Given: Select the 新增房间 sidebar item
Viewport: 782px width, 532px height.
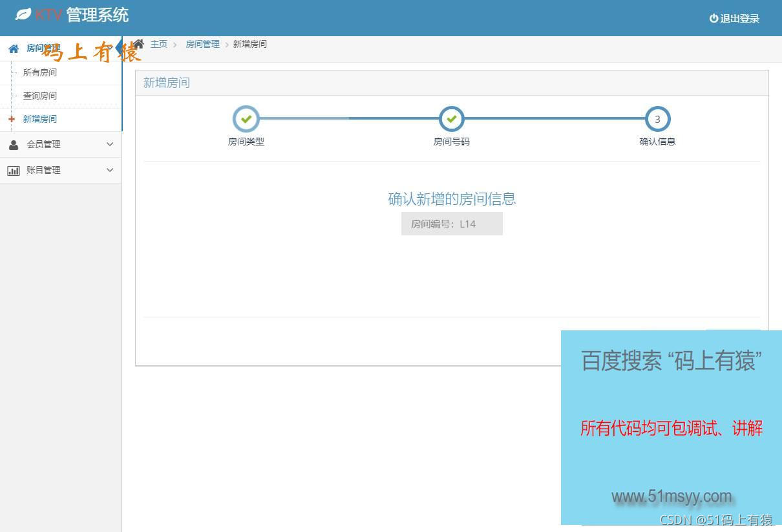Looking at the screenshot, I should [x=40, y=119].
